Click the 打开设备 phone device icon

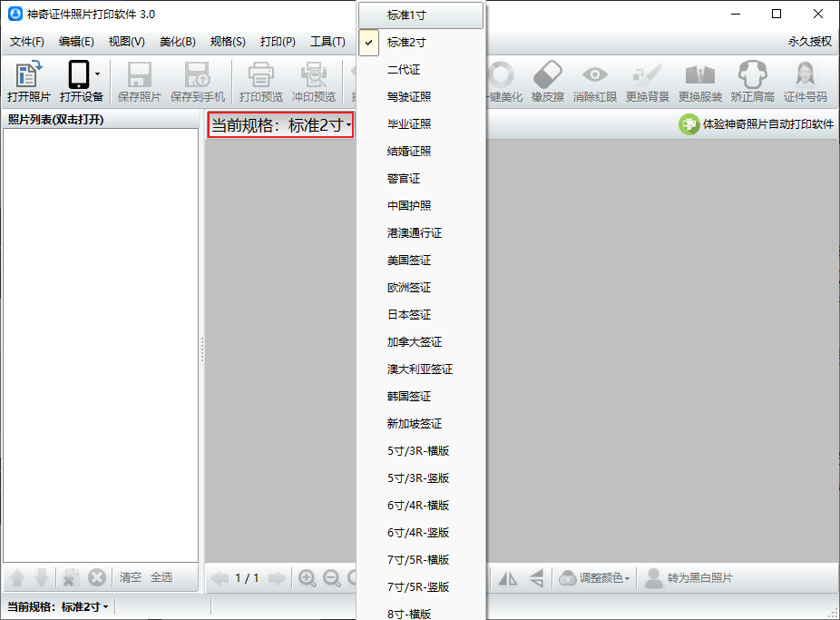[79, 74]
